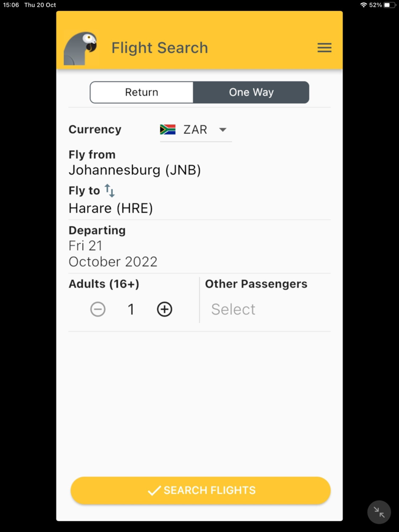Tap the minus icon to remove an adult
The width and height of the screenshot is (399, 532).
(x=97, y=309)
